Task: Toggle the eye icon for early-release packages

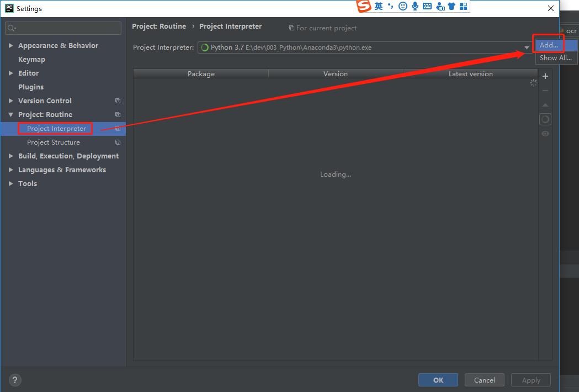Action: click(545, 134)
